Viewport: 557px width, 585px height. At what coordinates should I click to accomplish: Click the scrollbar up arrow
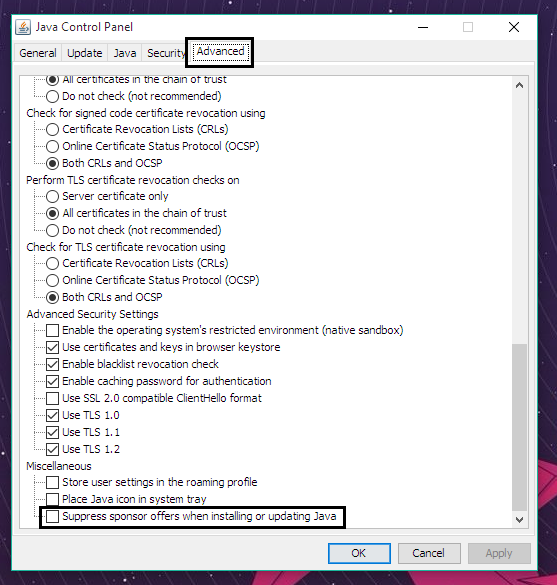[519, 85]
